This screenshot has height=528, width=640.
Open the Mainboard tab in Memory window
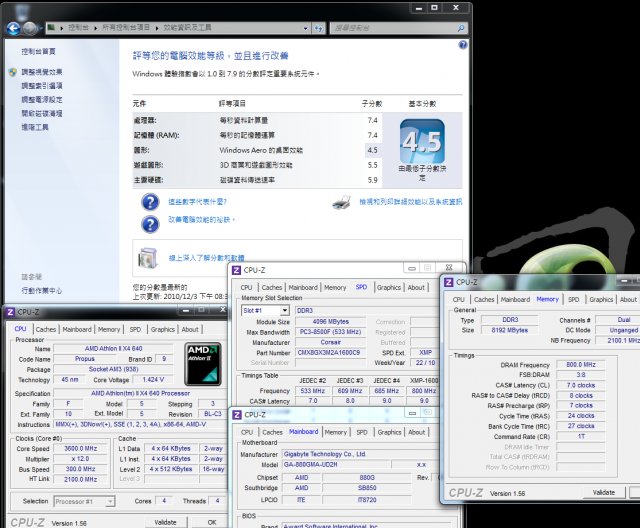[x=515, y=299]
